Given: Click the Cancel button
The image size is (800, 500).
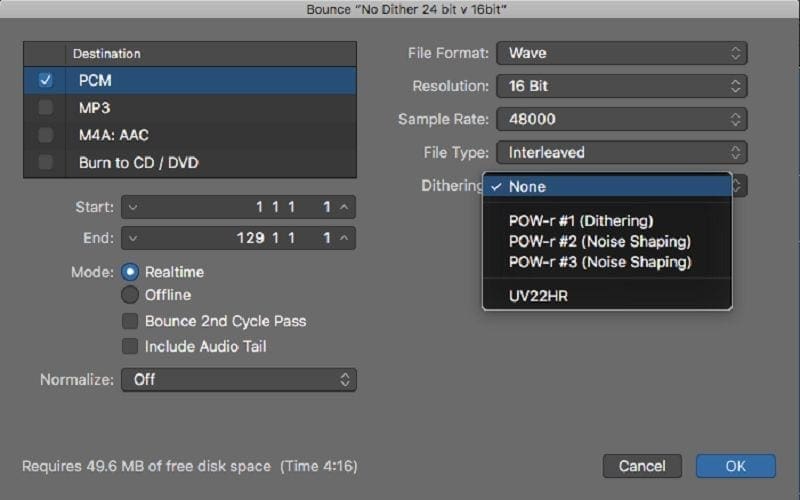Looking at the screenshot, I should pos(642,466).
